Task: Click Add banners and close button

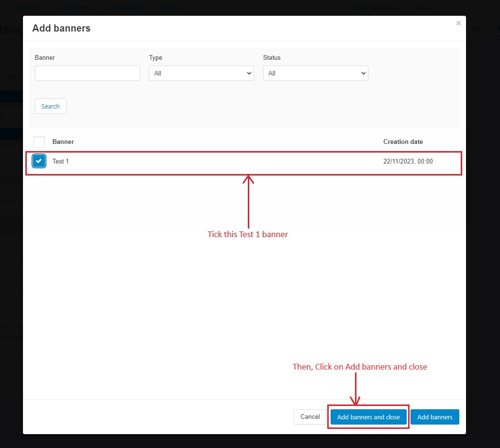Action: [x=368, y=417]
